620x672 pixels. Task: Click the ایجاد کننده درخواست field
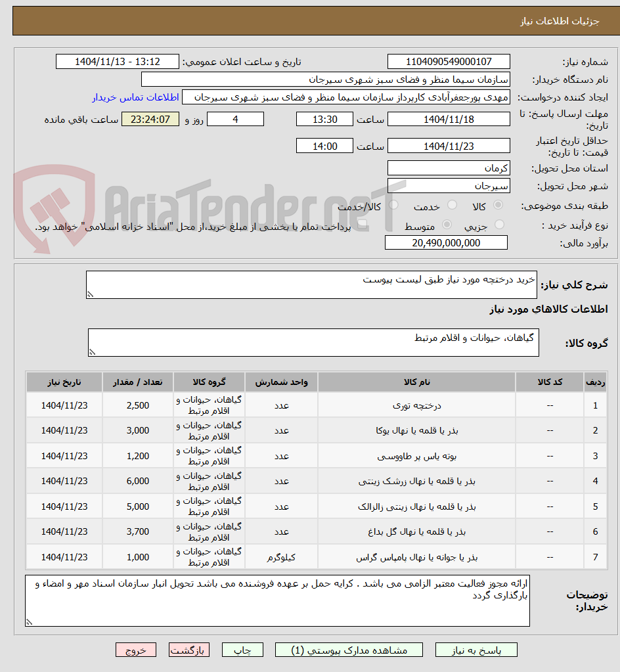click(346, 97)
